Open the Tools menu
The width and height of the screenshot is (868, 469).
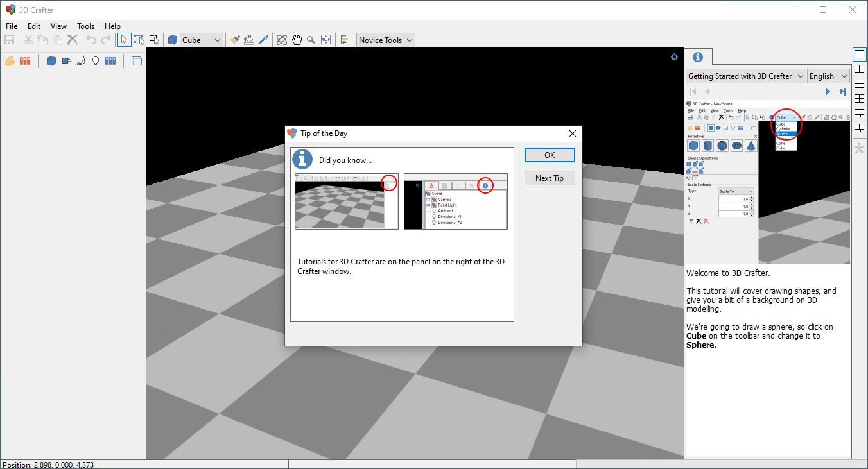[85, 26]
